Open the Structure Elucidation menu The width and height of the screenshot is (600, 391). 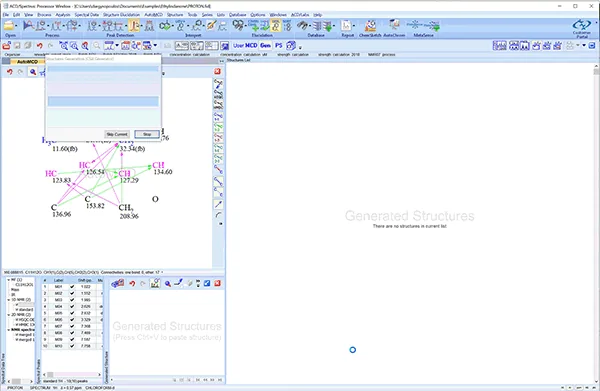pos(121,15)
